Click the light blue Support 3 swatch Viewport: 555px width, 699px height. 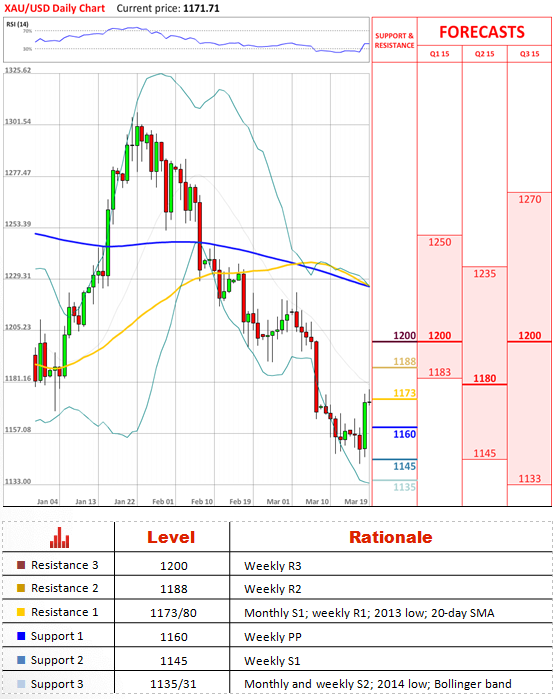21,684
